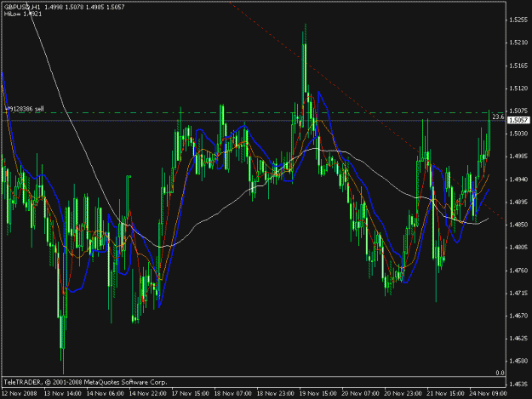The width and height of the screenshot is (532, 399).
Task: Click the 18 Nov 07:00 time label
Action: [232, 394]
